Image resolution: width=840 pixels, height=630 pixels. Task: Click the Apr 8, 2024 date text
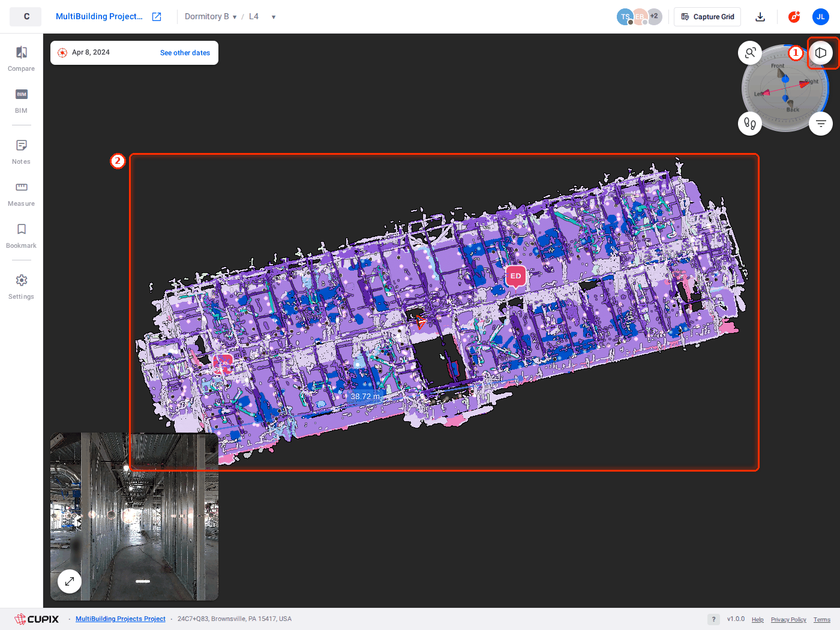91,52
